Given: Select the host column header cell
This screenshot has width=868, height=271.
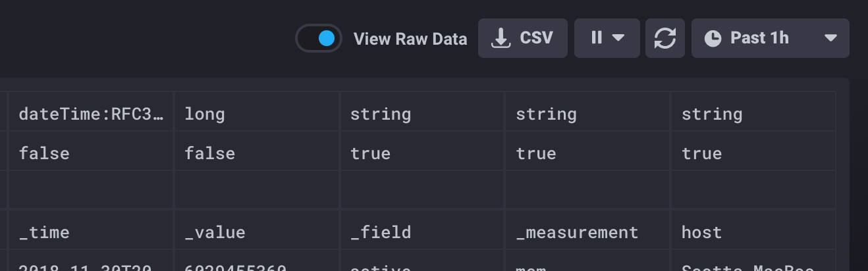Looking at the screenshot, I should pos(753,232).
